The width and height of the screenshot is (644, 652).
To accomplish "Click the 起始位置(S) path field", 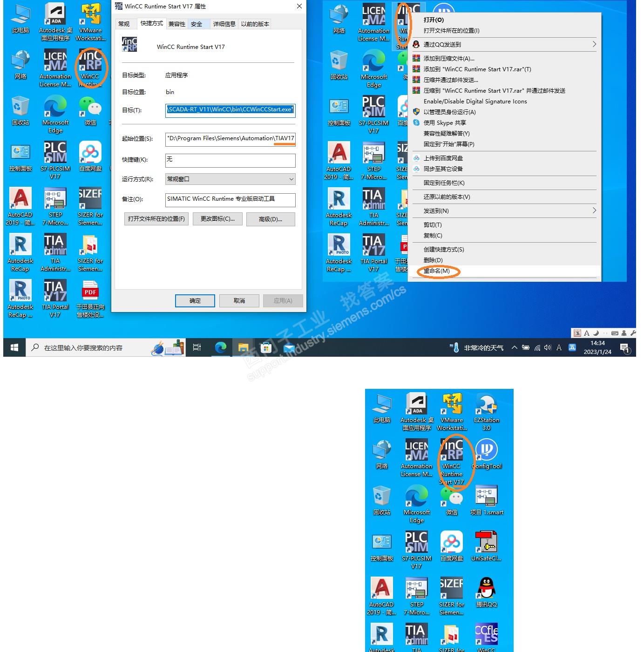I will coord(230,139).
